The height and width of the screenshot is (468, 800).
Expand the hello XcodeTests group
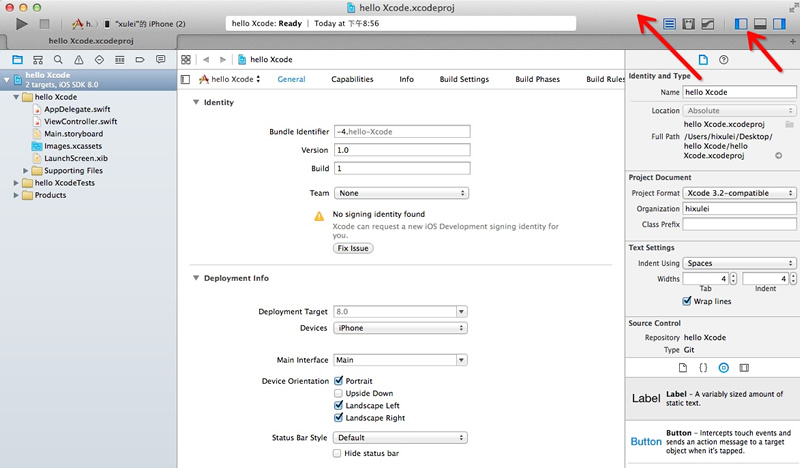(x=16, y=183)
